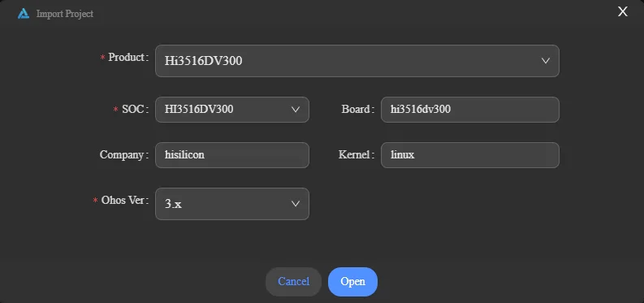The image size is (644, 303).
Task: Close the Import Project dialog
Action: point(623,11)
